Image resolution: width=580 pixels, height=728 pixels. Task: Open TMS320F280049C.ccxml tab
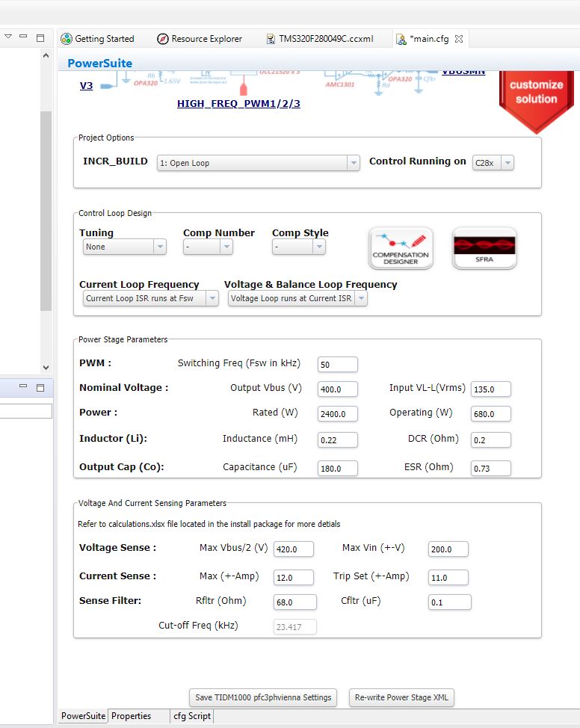pyautogui.click(x=319, y=39)
